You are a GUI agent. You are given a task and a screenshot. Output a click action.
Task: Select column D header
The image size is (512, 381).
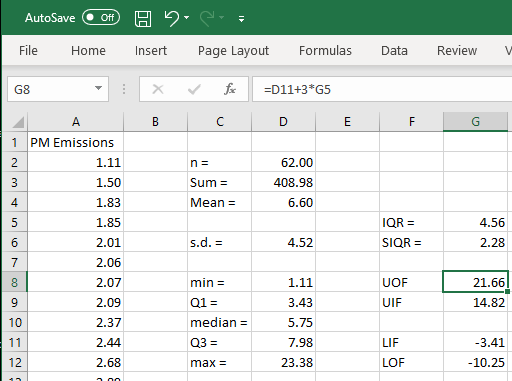click(283, 122)
